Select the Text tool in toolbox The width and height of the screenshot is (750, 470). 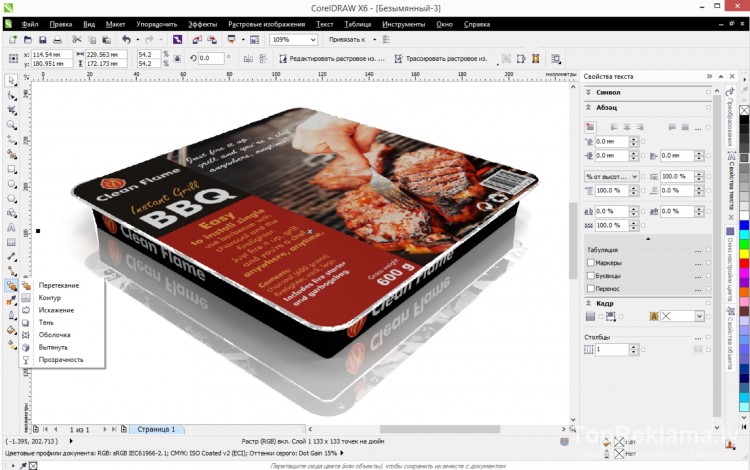coord(12,228)
